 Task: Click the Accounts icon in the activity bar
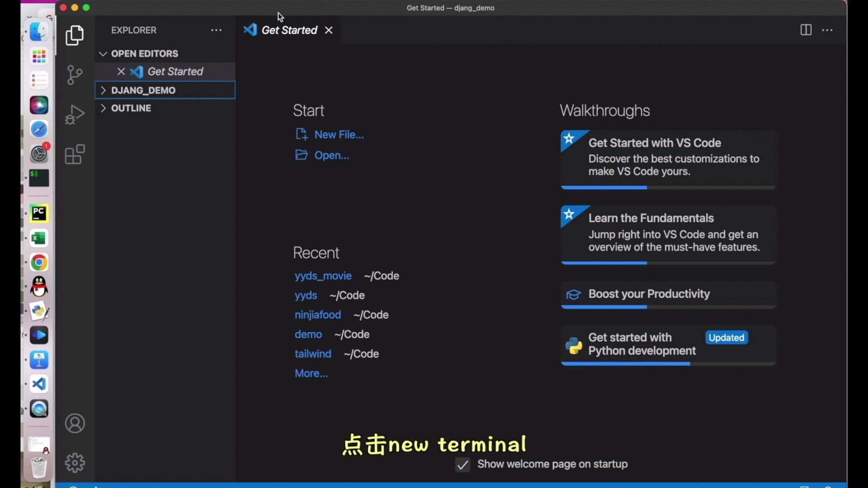coord(75,423)
